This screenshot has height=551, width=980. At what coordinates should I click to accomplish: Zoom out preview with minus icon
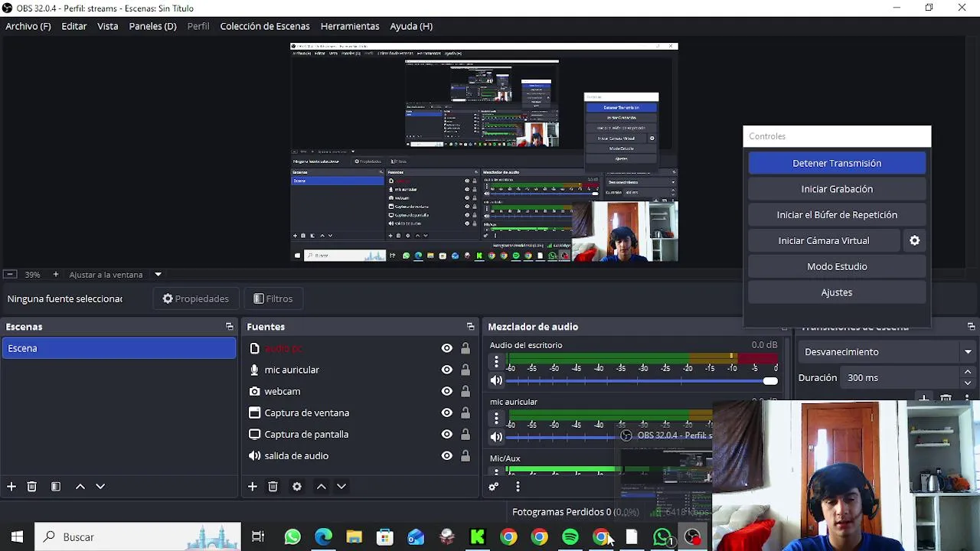click(x=10, y=274)
